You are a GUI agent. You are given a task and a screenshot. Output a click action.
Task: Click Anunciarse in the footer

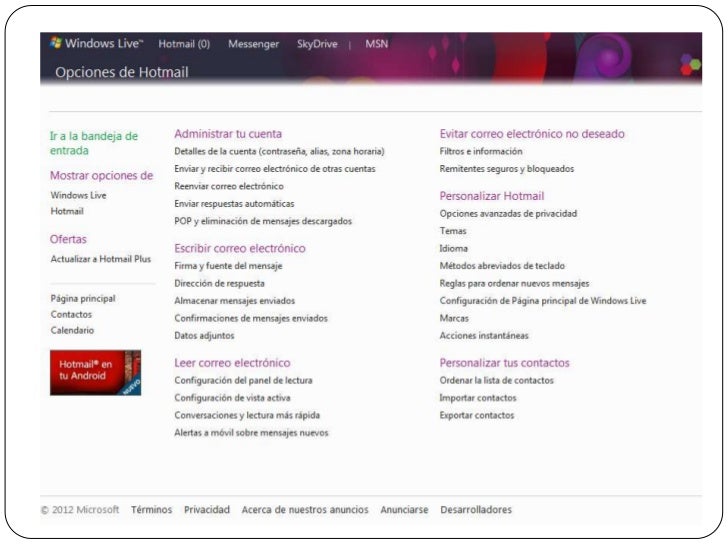click(404, 510)
